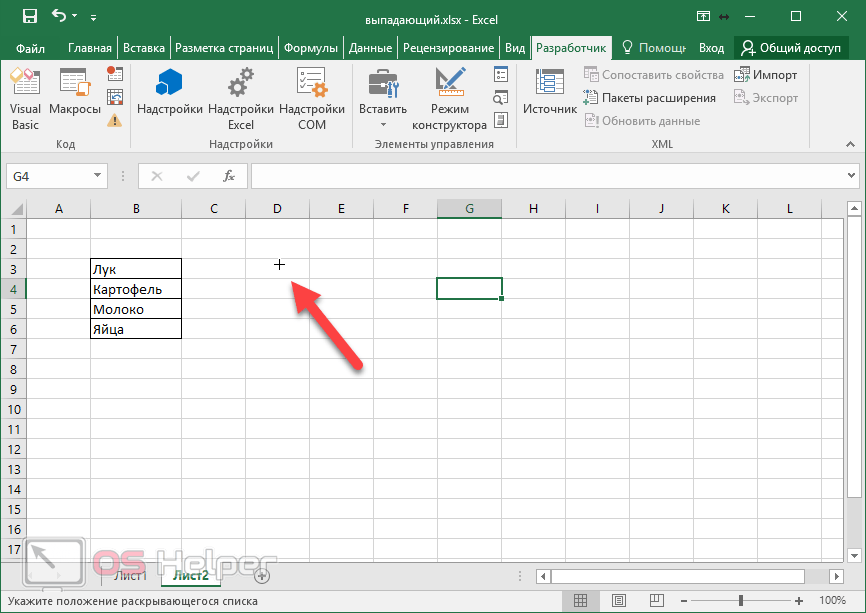This screenshot has width=866, height=613.
Task: Collapse the ribbon with the chevron
Action: pyautogui.click(x=850, y=144)
